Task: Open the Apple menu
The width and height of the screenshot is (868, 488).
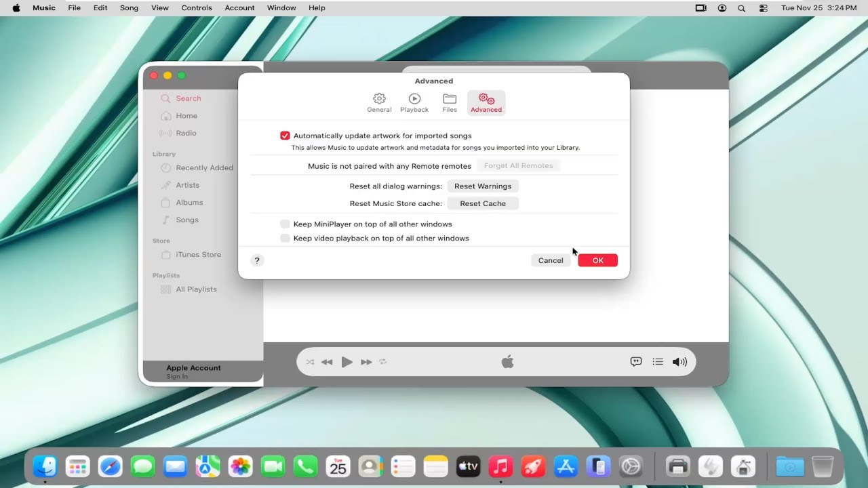Action: pos(16,8)
